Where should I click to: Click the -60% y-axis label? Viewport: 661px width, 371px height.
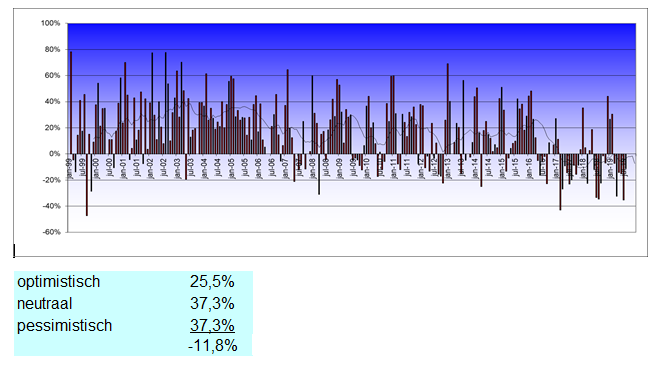click(51, 232)
